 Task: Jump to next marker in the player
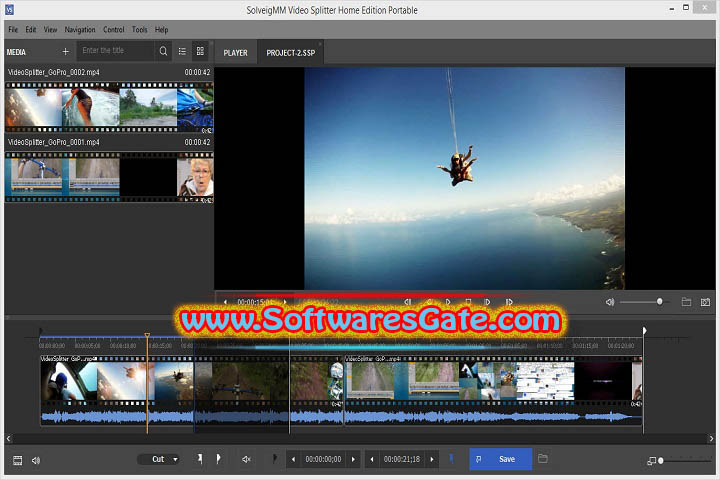click(509, 302)
